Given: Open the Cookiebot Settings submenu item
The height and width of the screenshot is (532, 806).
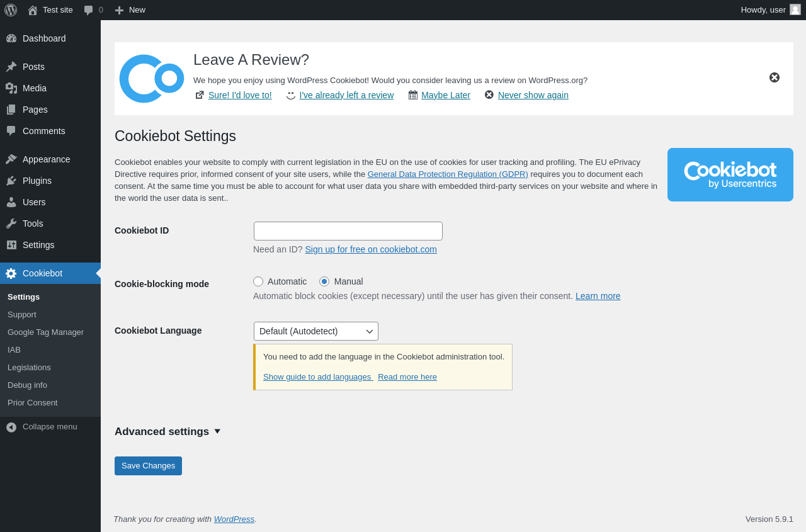Looking at the screenshot, I should point(23,297).
